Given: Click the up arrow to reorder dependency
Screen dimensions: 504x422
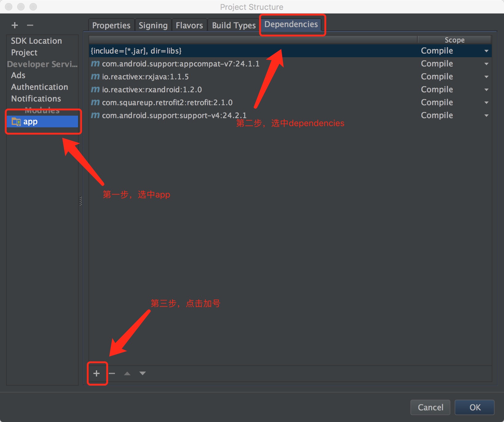Looking at the screenshot, I should pos(127,373).
